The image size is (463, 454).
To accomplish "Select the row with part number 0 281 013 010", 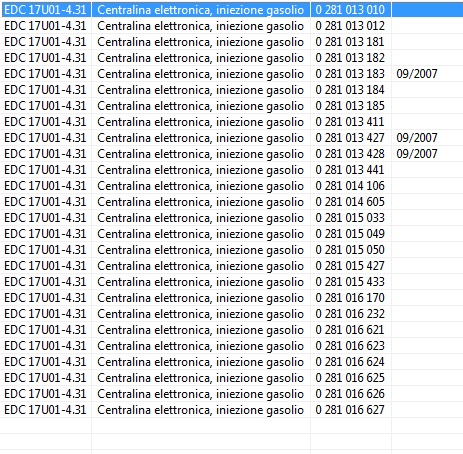I will (231, 10).
